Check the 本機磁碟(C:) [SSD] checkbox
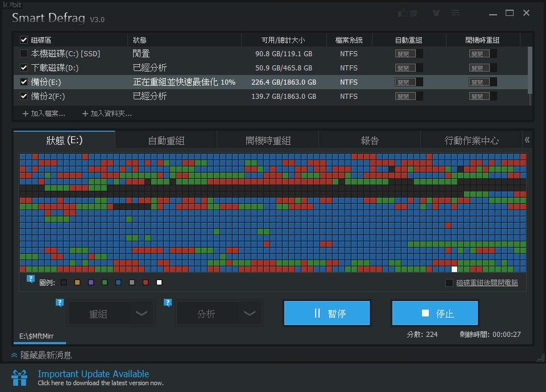 pyautogui.click(x=24, y=53)
